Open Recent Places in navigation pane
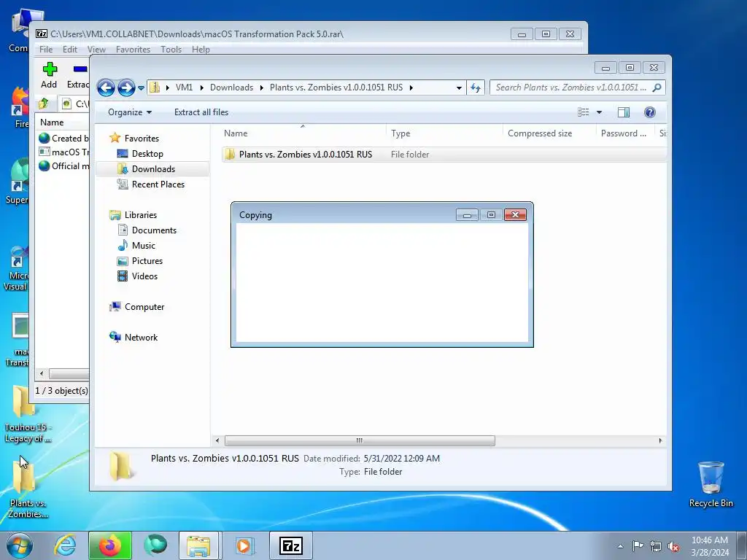Image resolution: width=747 pixels, height=560 pixels. point(158,184)
